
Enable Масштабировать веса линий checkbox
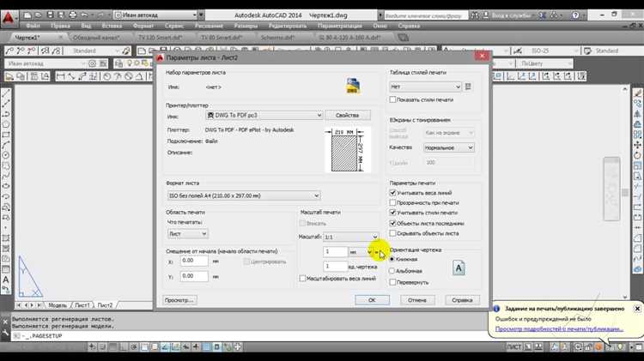coord(303,278)
